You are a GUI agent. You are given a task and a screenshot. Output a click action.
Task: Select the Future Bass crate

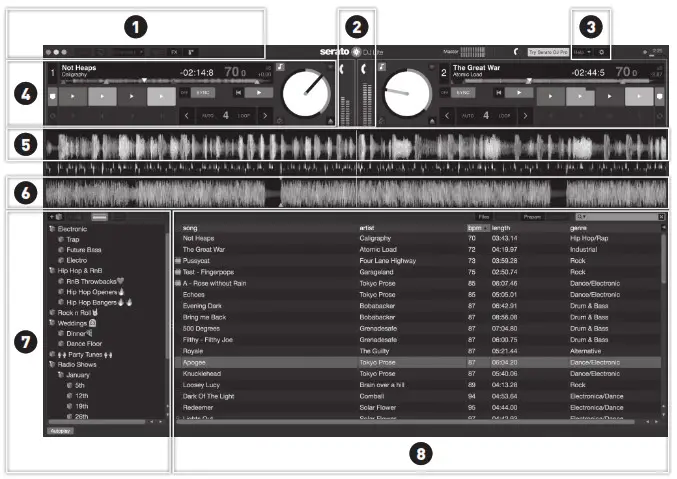pyautogui.click(x=84, y=250)
